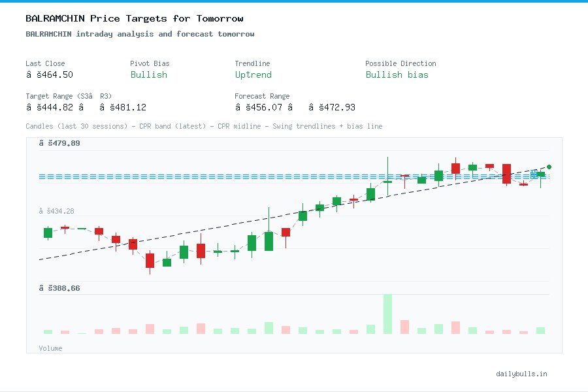
Task: Select the green dot marker at the chart's end
Action: (549, 166)
